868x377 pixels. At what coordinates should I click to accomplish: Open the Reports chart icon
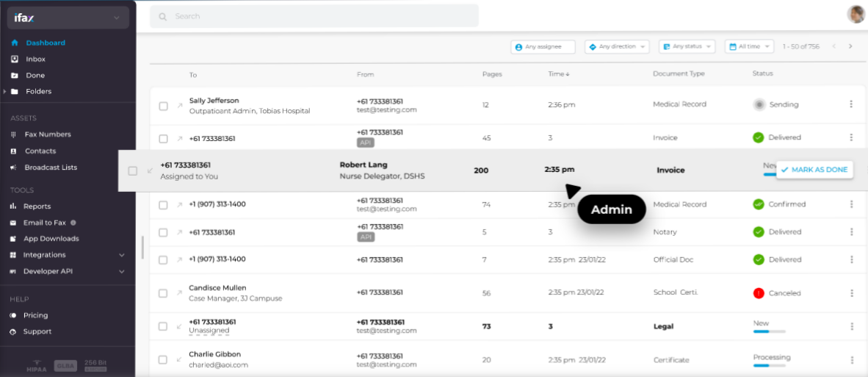[14, 207]
